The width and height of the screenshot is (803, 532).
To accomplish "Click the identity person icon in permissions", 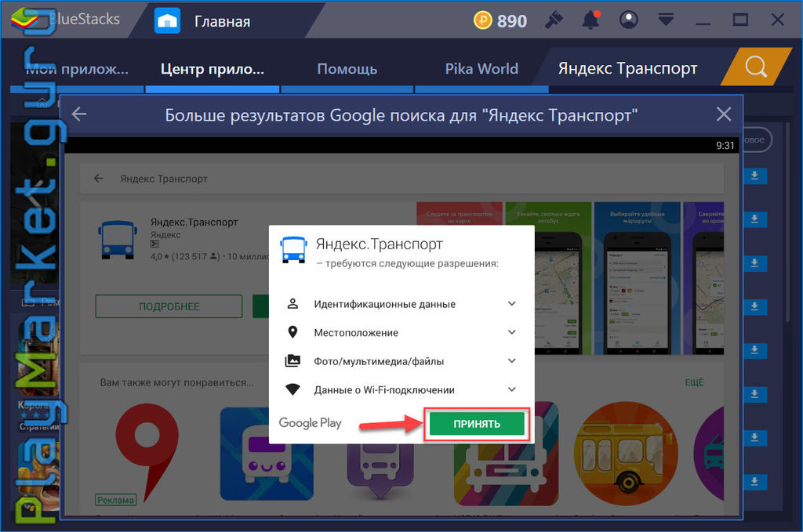I will tap(292, 304).
